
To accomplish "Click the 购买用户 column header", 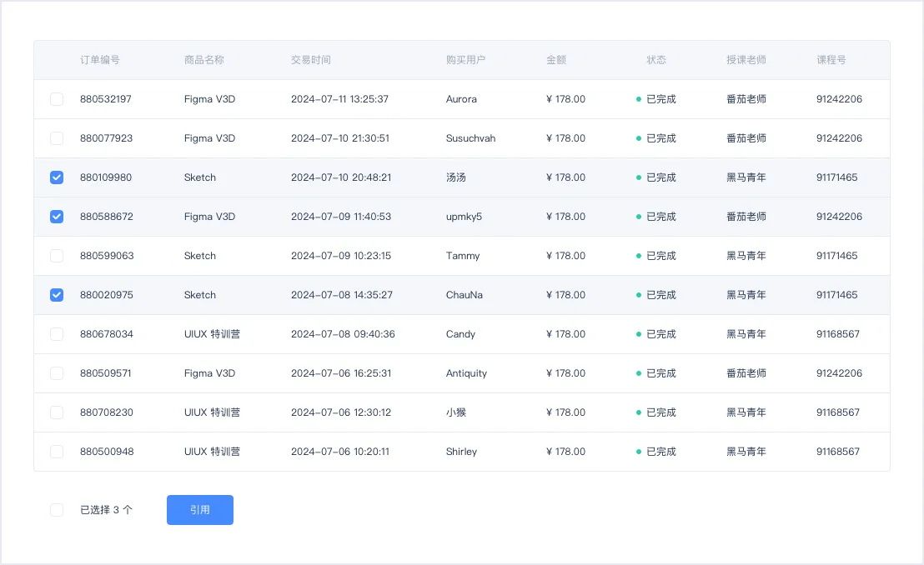I will coord(465,59).
